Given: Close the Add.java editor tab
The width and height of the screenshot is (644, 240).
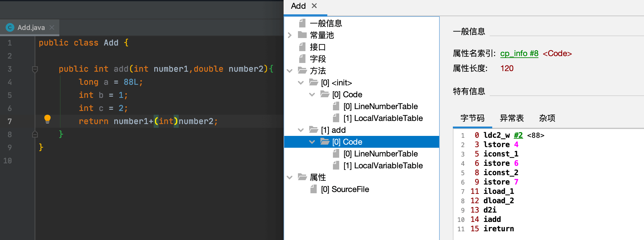Looking at the screenshot, I should click(52, 27).
